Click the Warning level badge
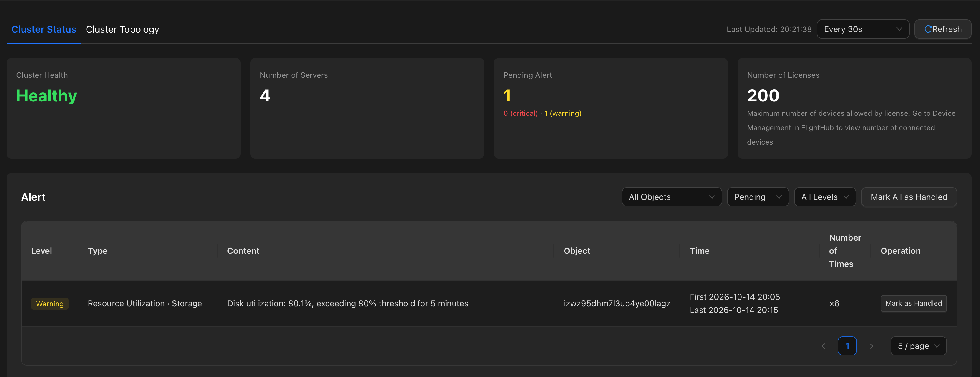980x377 pixels. click(x=50, y=304)
